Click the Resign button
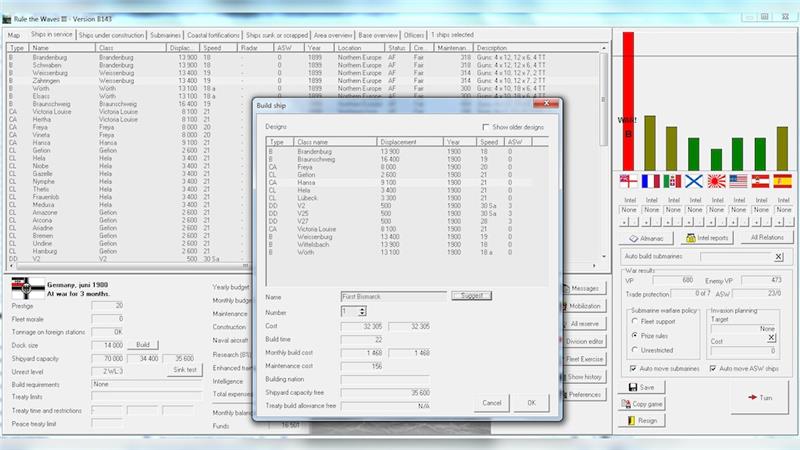This screenshot has width=800, height=450. tap(642, 420)
